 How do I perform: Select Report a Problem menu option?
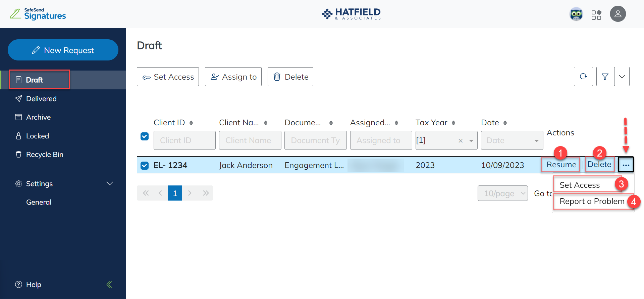coord(592,201)
